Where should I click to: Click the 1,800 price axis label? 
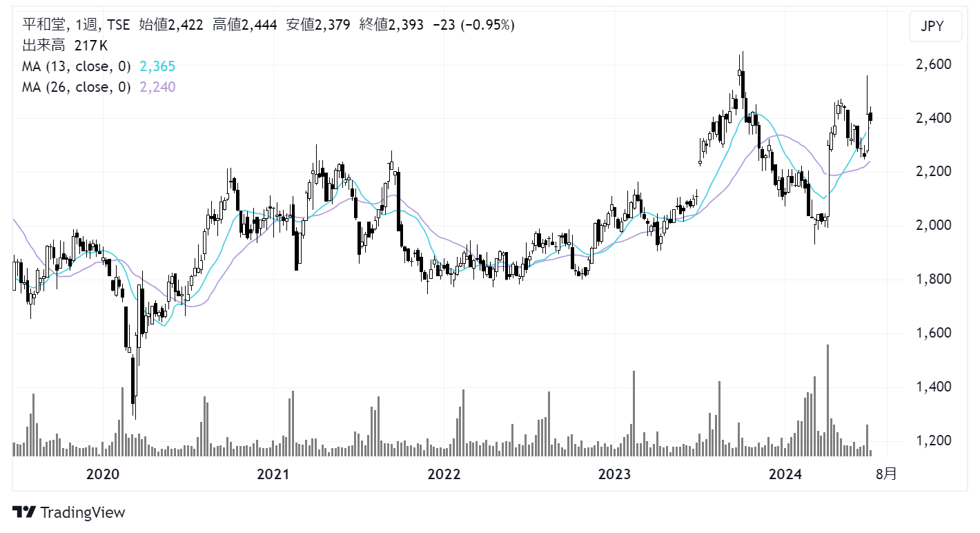(x=932, y=280)
